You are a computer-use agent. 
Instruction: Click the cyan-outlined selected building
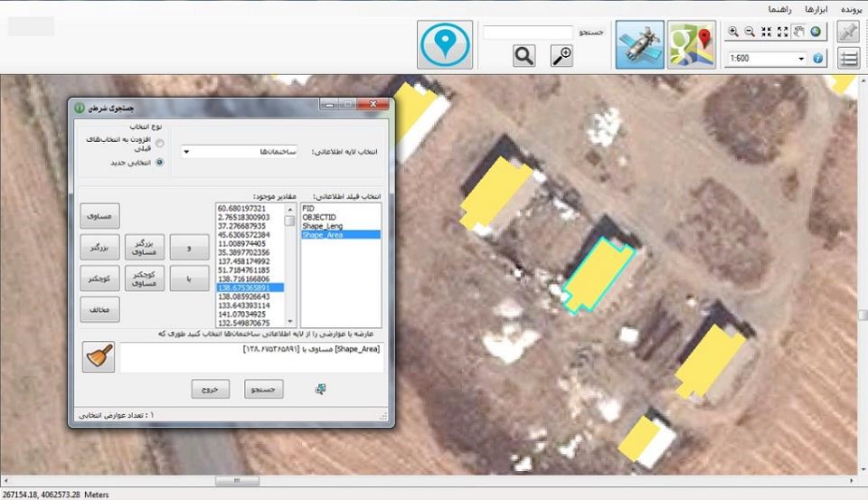tap(598, 275)
